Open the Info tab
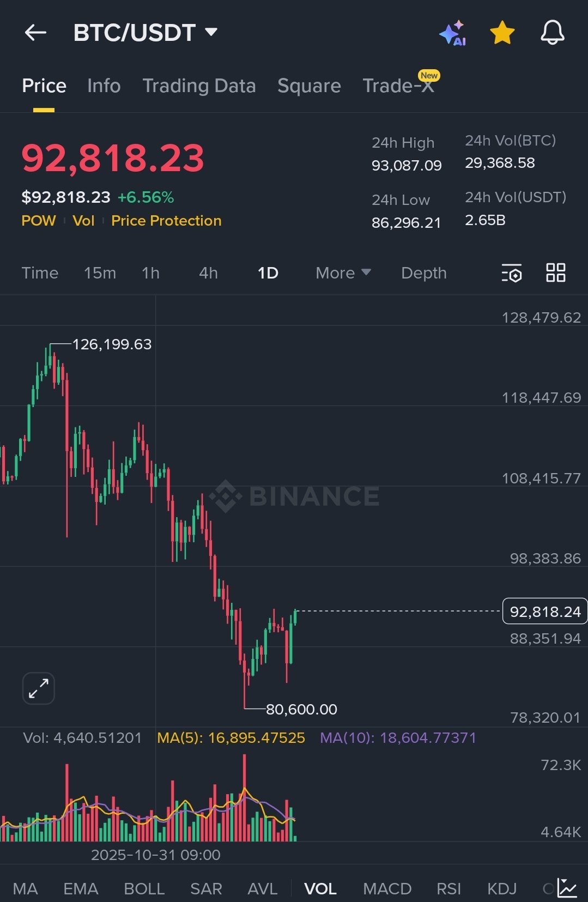The width and height of the screenshot is (588, 902). (x=104, y=86)
